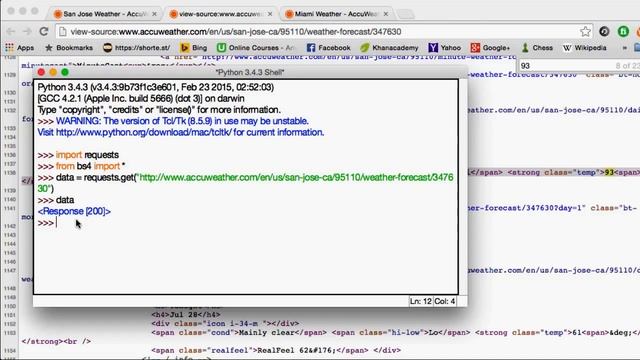640x360 pixels.
Task: Click the browser forward arrow
Action: (x=27, y=31)
